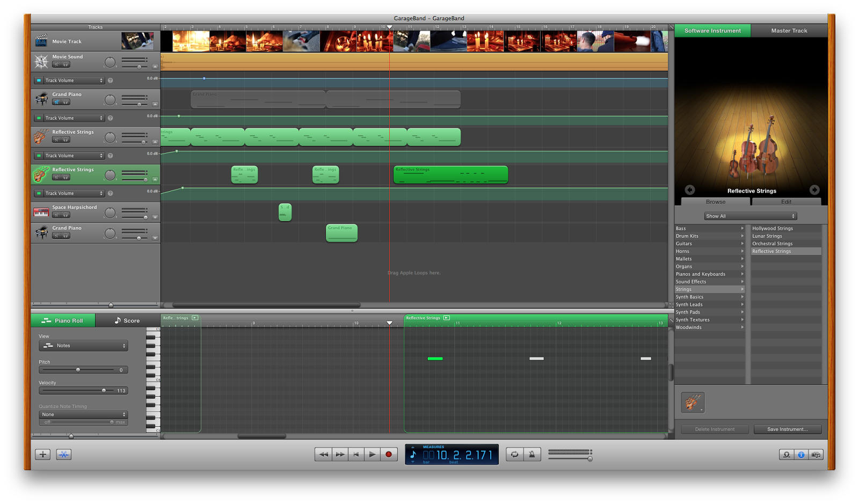Click the help icon beside Movie Sound's Track Volume
Screen dimensions: 859x504
[x=110, y=81]
